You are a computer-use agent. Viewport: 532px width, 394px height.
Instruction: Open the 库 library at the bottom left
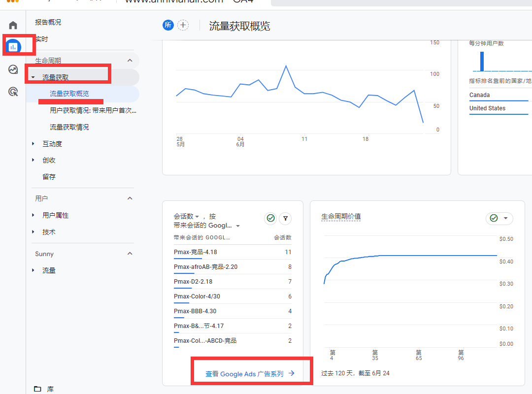(x=44, y=389)
